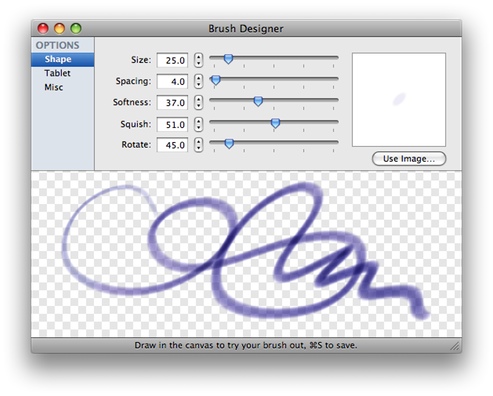Click the Size slider thumb
This screenshot has width=493, height=396.
228,59
